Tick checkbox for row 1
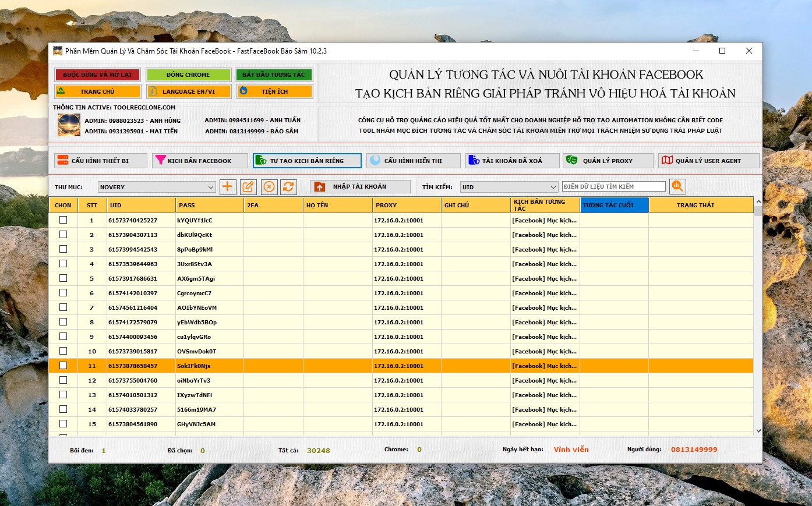 pyautogui.click(x=63, y=220)
